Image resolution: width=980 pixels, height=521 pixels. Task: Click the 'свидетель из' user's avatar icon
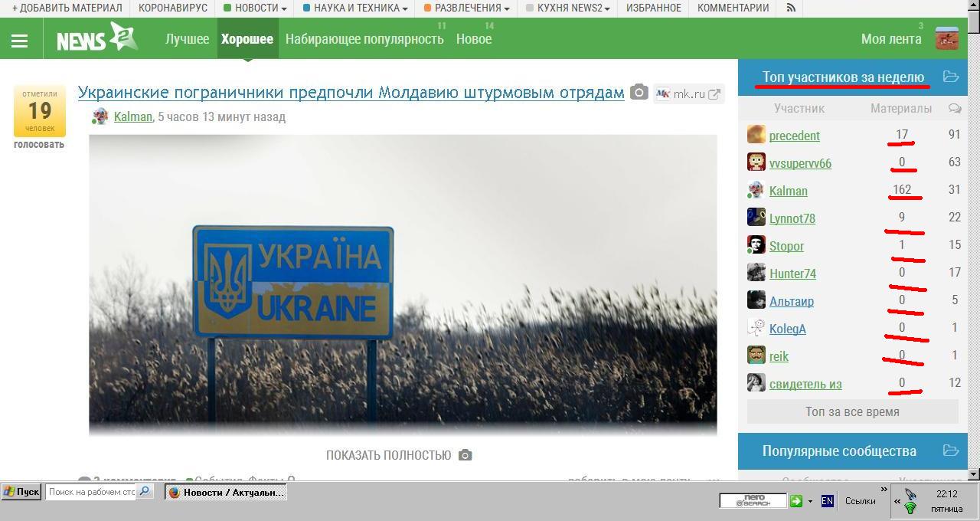pyautogui.click(x=756, y=383)
